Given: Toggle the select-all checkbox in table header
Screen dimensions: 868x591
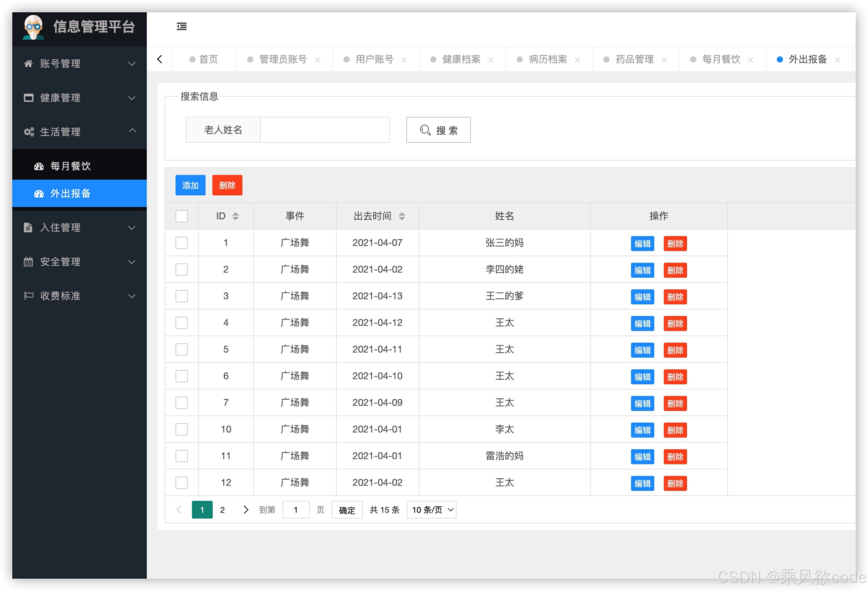Looking at the screenshot, I should [x=182, y=216].
